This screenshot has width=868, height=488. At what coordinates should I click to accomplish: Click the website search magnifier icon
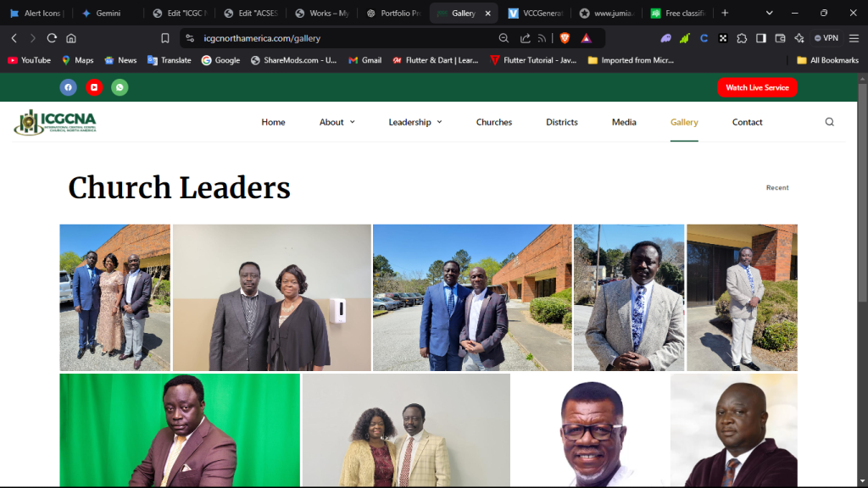click(x=829, y=122)
